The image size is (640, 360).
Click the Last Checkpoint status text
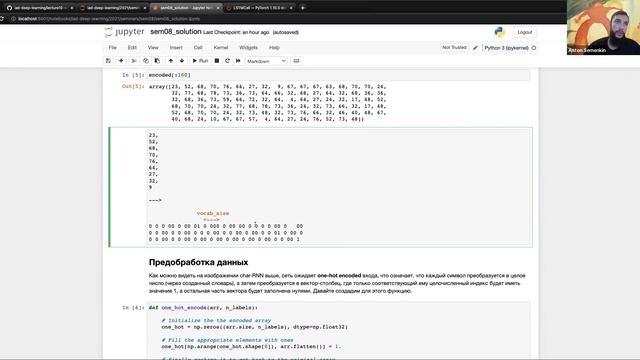(236, 32)
